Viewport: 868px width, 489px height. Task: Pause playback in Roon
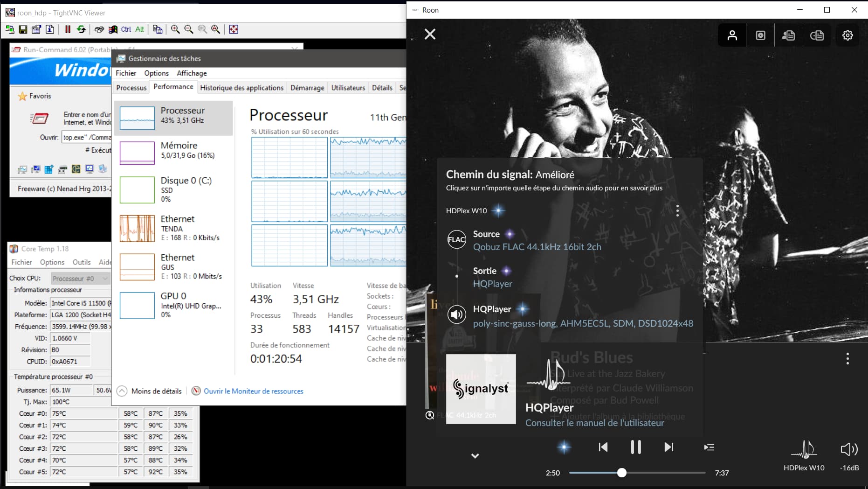point(635,447)
